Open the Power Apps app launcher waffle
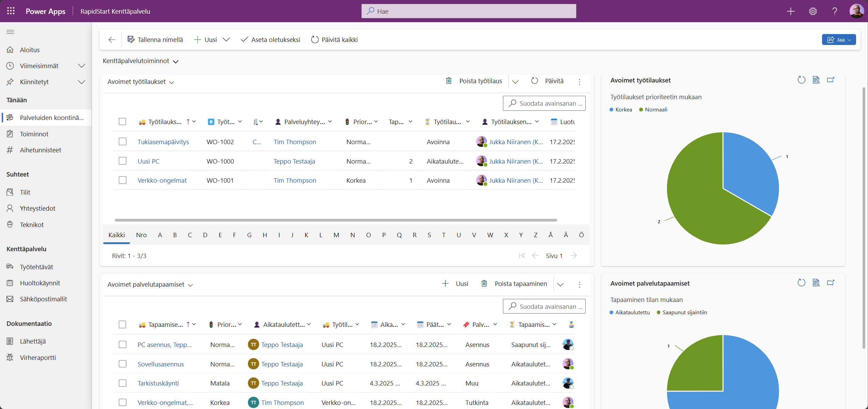868x409 pixels. [x=11, y=11]
